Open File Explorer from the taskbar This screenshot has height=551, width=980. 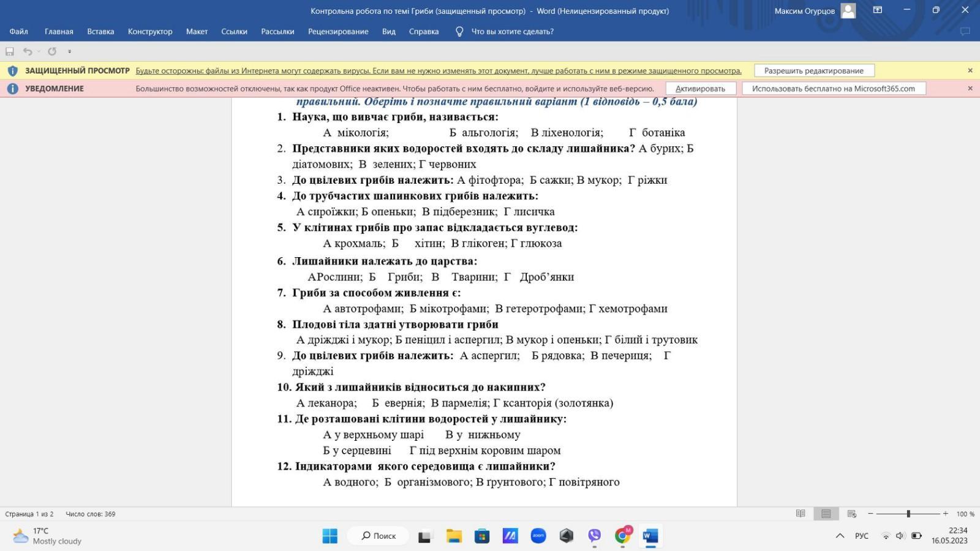pos(454,536)
